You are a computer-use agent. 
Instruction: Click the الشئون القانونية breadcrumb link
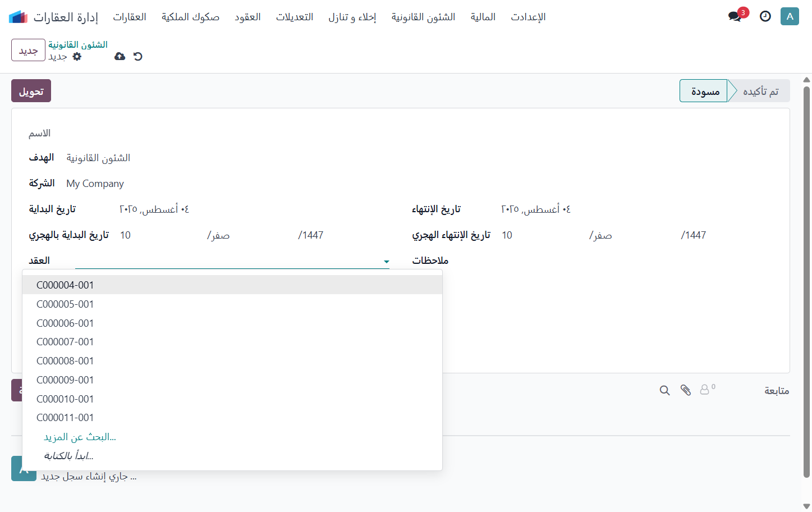(x=78, y=44)
